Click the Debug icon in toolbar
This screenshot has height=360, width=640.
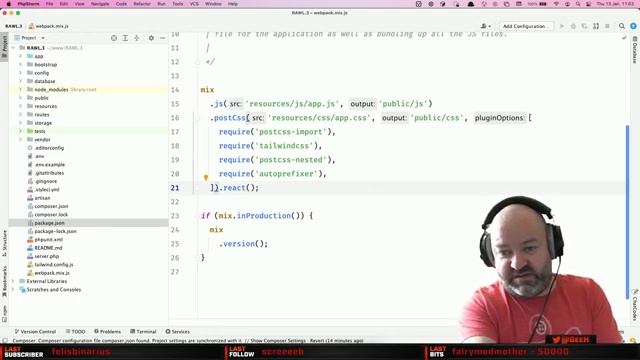(x=573, y=26)
